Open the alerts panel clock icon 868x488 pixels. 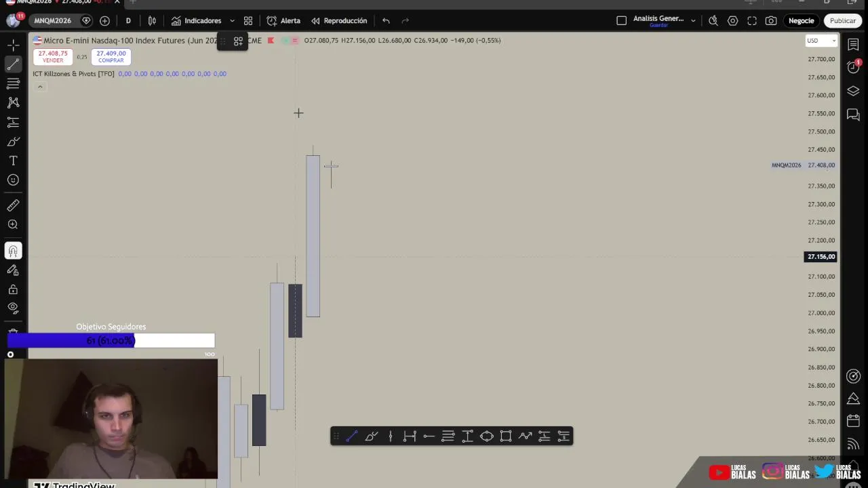click(x=854, y=67)
